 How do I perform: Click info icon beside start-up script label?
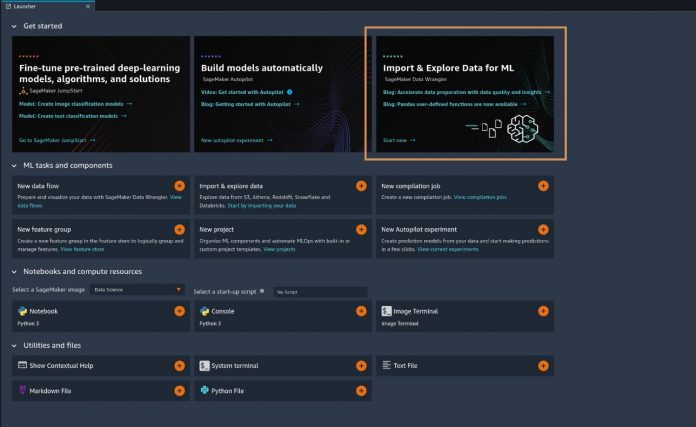[262, 291]
